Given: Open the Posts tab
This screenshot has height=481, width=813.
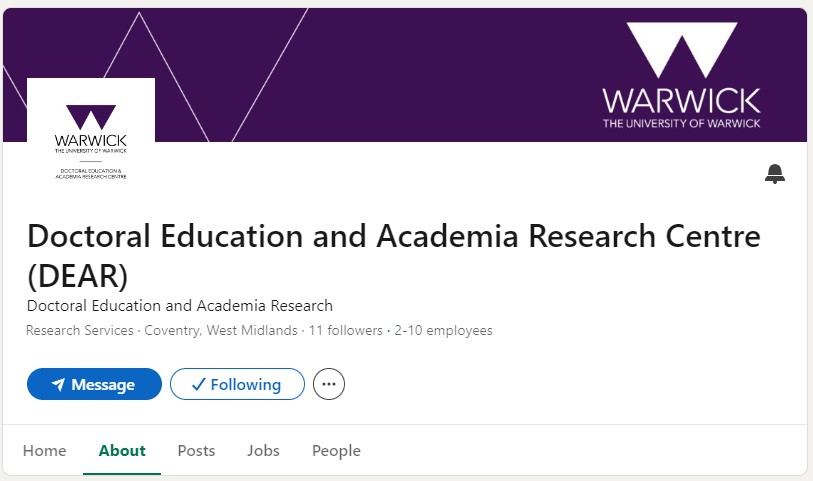Looking at the screenshot, I should coord(196,450).
